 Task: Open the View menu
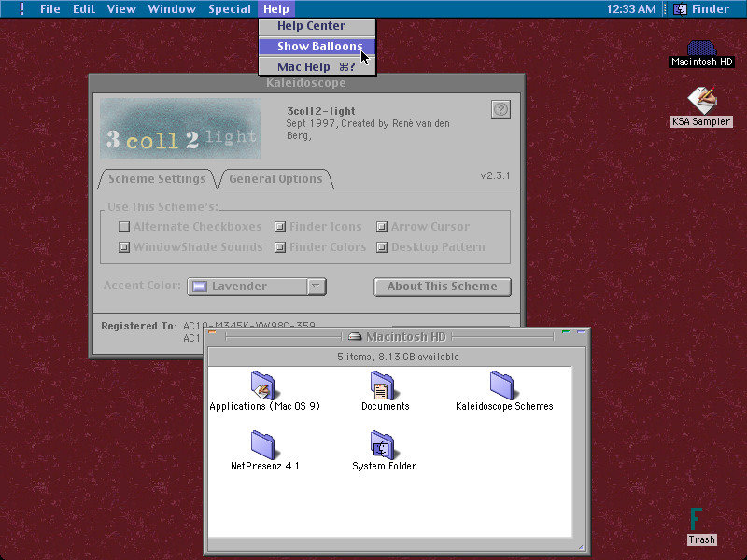121,8
